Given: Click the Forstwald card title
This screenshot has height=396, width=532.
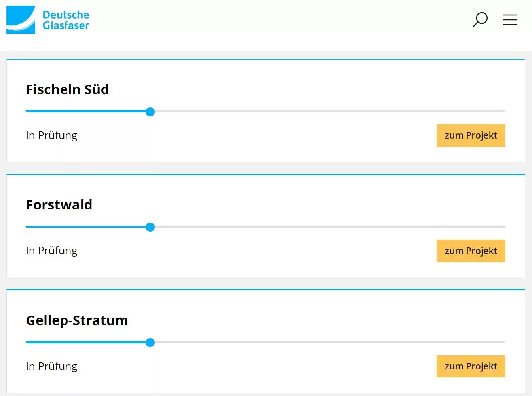Looking at the screenshot, I should pyautogui.click(x=59, y=205).
